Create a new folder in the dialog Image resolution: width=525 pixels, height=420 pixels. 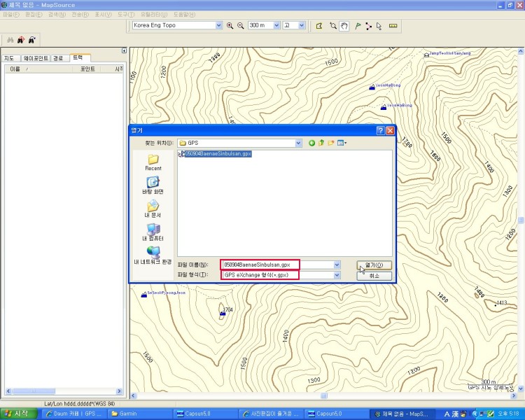[331, 143]
